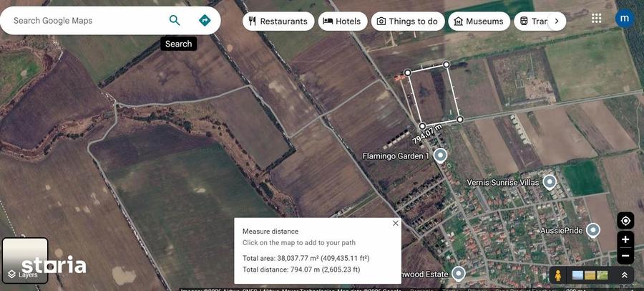Screen dimensions: 644x291
Task: Filter map by Restaurants
Action: click(x=278, y=22)
